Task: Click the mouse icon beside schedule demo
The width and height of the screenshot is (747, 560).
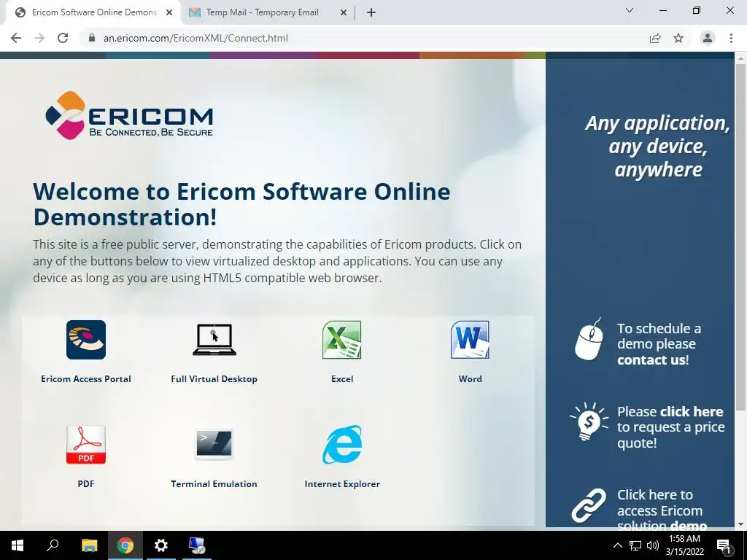Action: click(x=589, y=340)
